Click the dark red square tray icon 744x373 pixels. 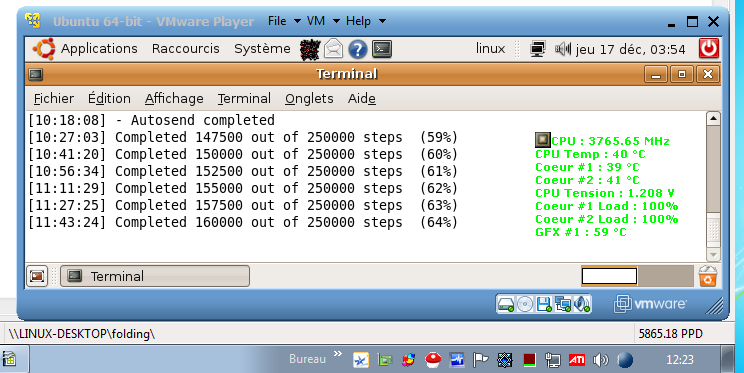(530, 360)
